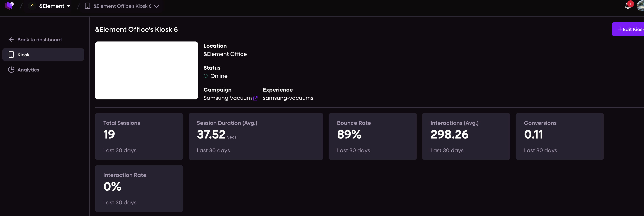This screenshot has width=644, height=216.
Task: Open the user profile avatar
Action: click(x=641, y=5)
